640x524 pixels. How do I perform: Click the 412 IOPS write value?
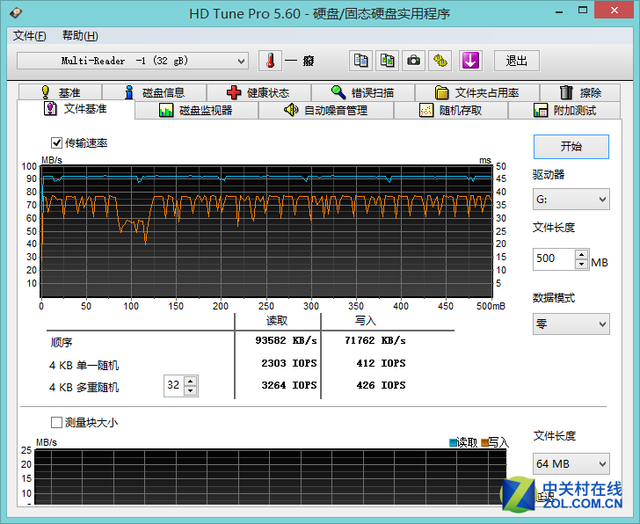380,363
